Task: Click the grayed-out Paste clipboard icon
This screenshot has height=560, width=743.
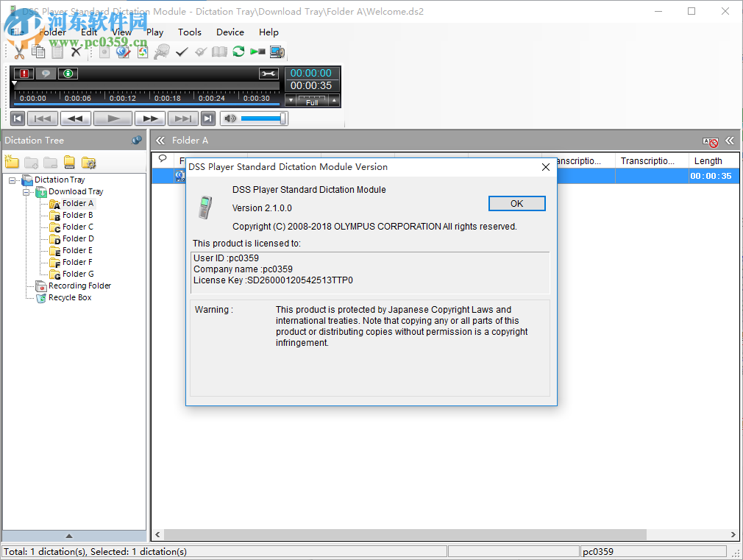Action: point(57,52)
